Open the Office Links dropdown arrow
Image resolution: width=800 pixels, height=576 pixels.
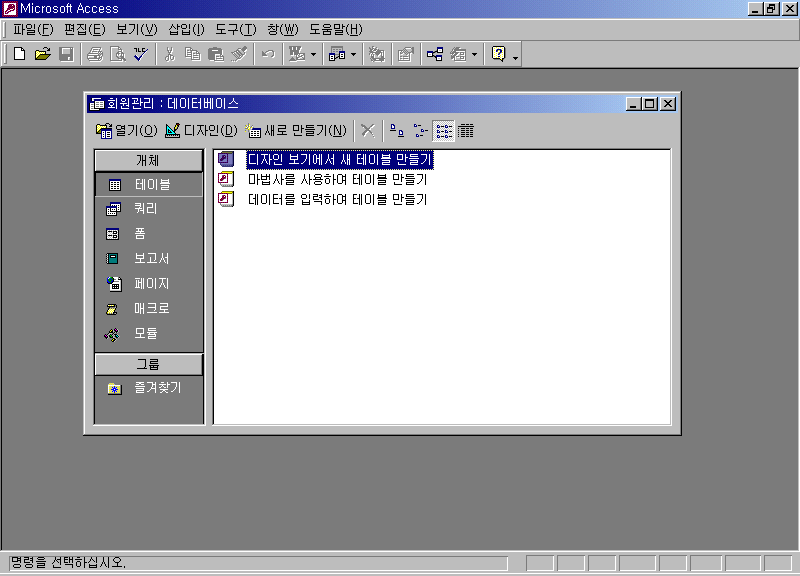tap(313, 54)
